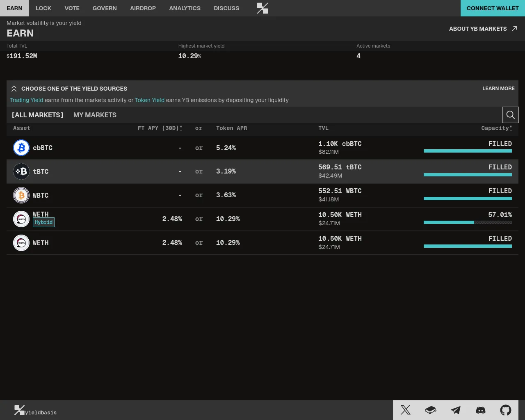The width and height of the screenshot is (525, 420).
Task: Open the VOTE tab
Action: tap(72, 8)
